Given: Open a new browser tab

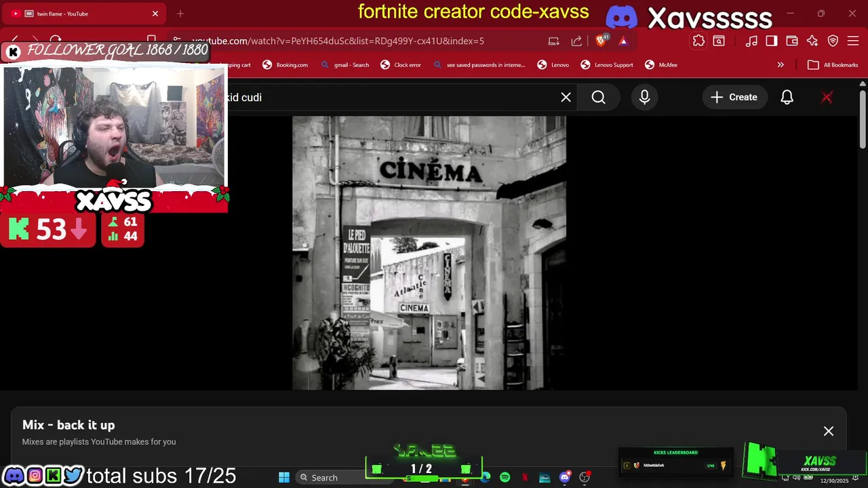Looking at the screenshot, I should (180, 14).
